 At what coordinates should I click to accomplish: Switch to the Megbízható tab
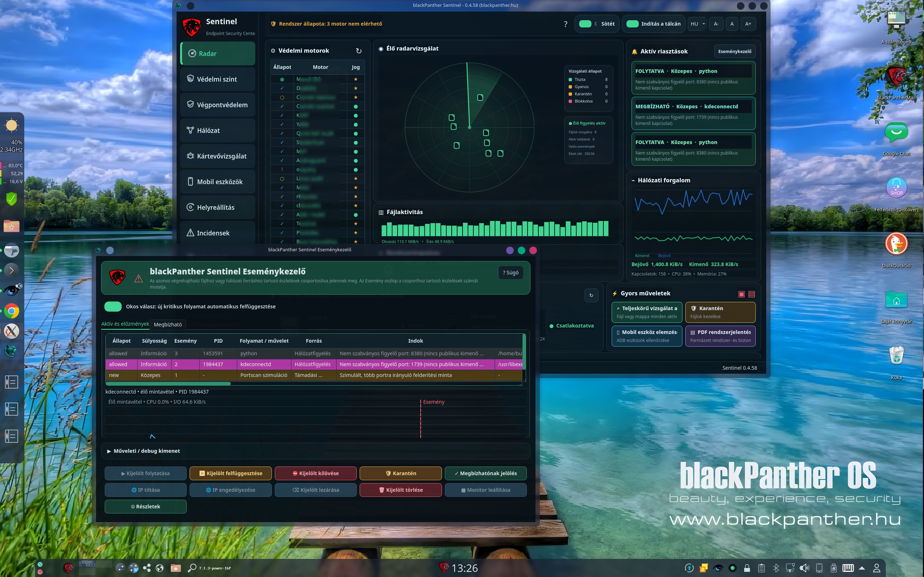pyautogui.click(x=168, y=324)
